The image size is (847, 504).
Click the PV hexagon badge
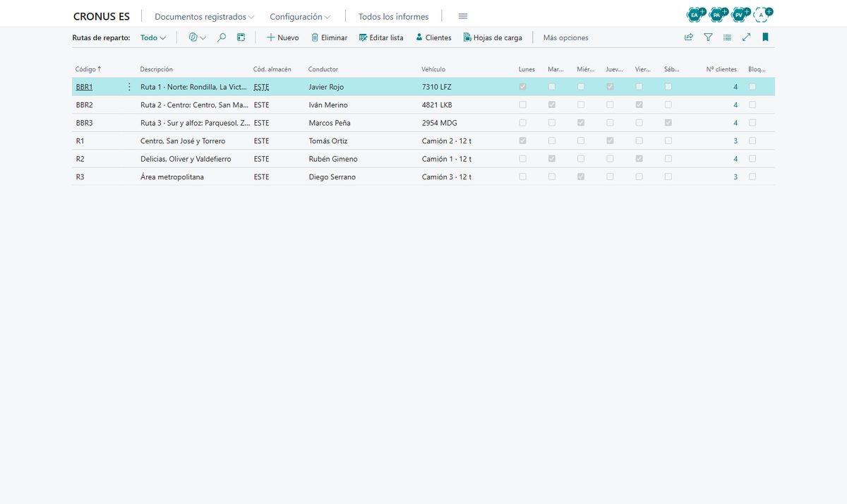[x=739, y=14]
